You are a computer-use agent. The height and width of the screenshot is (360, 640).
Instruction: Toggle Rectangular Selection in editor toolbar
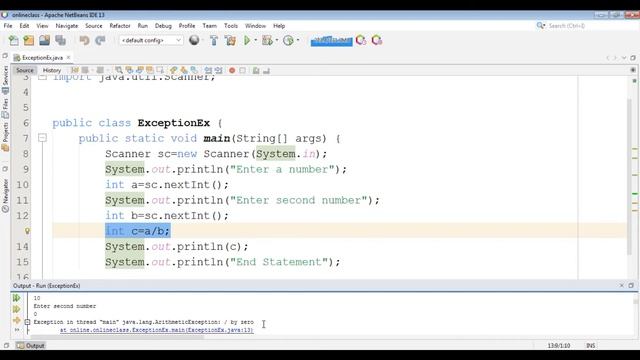[160, 70]
